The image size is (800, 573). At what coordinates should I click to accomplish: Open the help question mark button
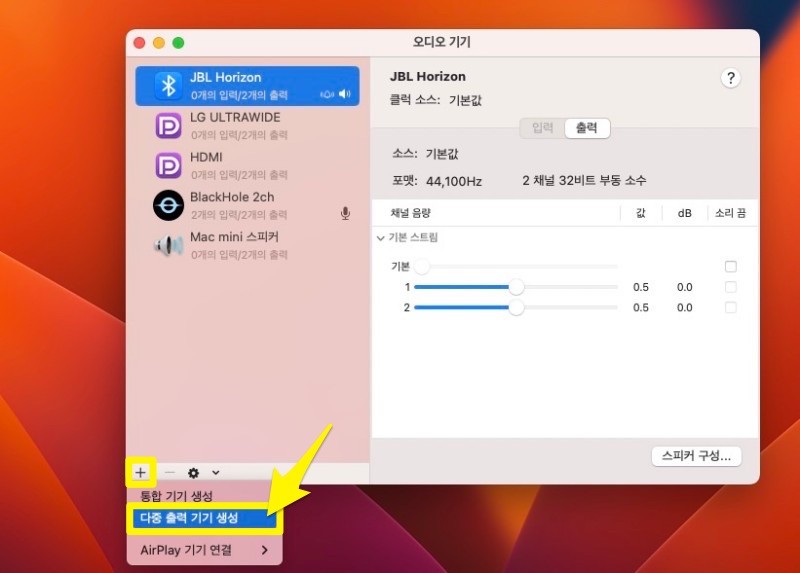point(731,78)
